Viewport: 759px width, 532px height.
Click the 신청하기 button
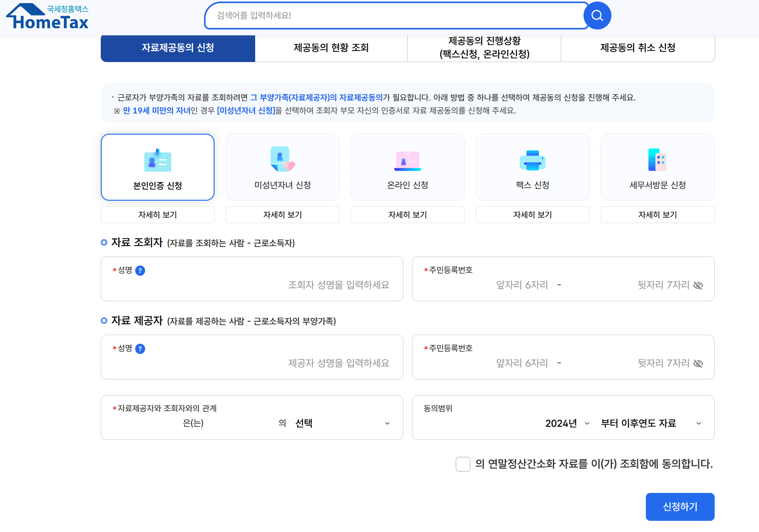pyautogui.click(x=680, y=507)
